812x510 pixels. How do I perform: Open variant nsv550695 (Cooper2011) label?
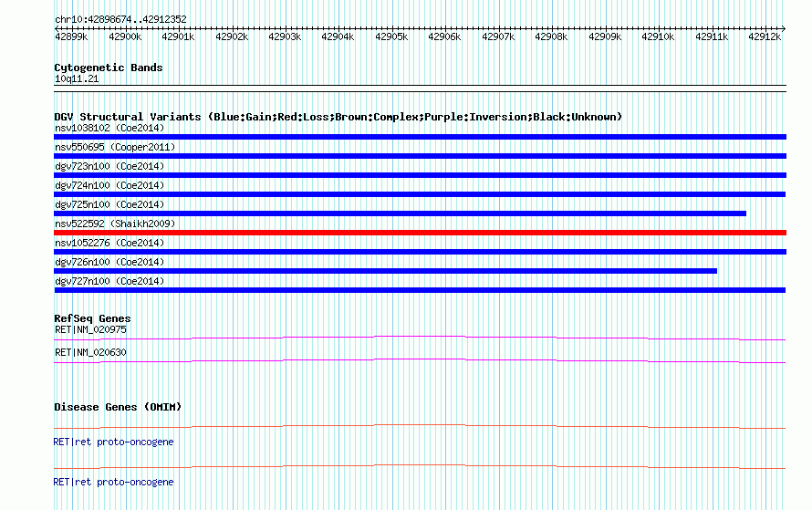[115, 147]
